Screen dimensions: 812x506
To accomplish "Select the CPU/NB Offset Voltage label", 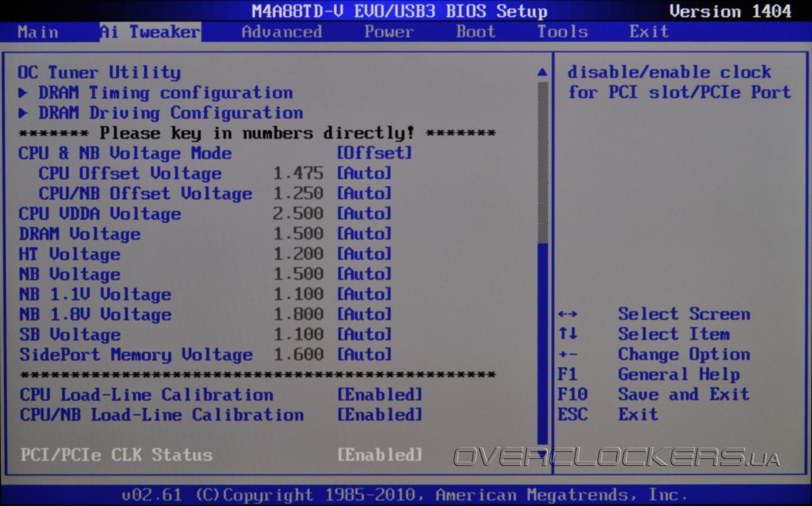I will point(145,194).
